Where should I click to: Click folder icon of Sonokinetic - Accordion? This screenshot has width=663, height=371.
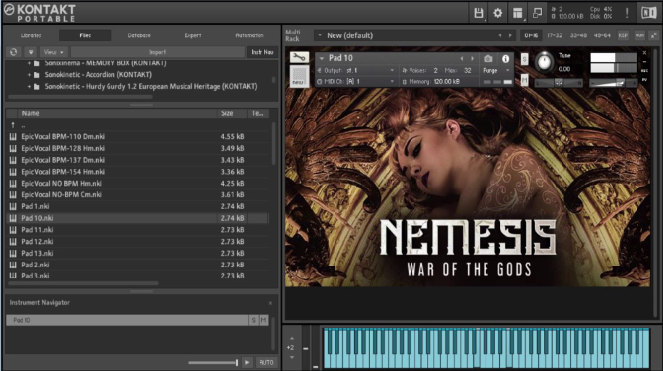point(37,75)
